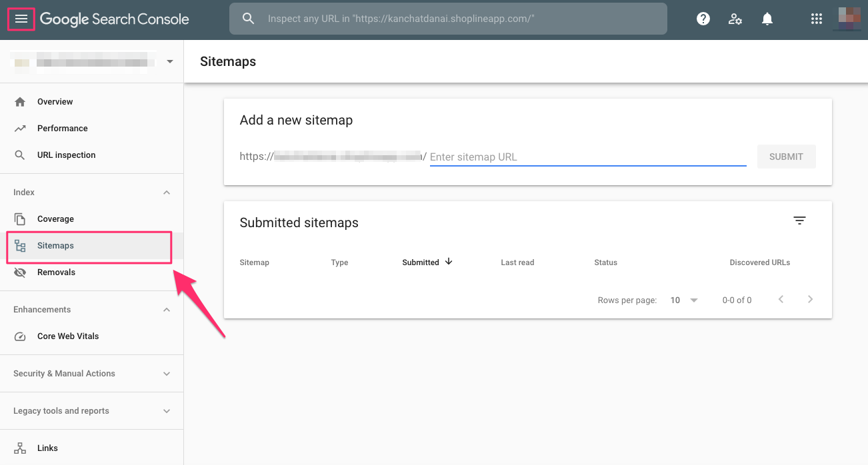Change rows per page dropdown

pyautogui.click(x=684, y=300)
